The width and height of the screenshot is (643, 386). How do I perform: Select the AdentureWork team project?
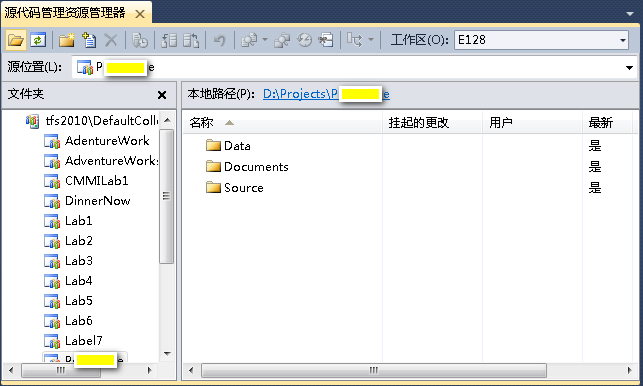click(x=107, y=141)
